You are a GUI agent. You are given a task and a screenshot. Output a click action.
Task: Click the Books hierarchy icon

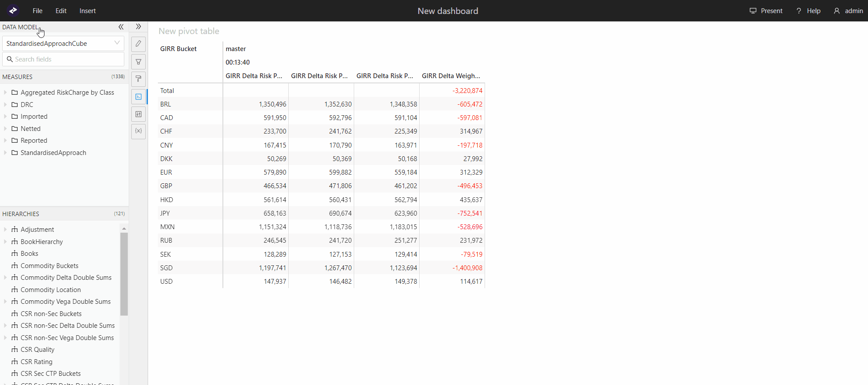(15, 254)
